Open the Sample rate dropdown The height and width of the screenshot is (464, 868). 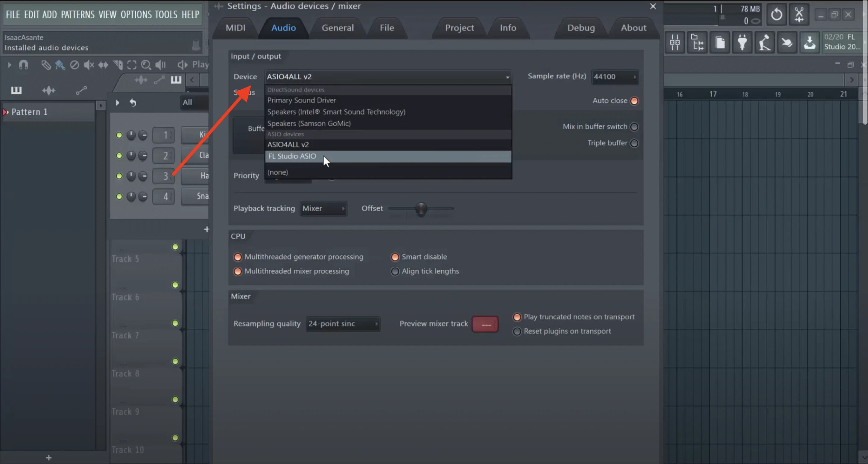614,77
